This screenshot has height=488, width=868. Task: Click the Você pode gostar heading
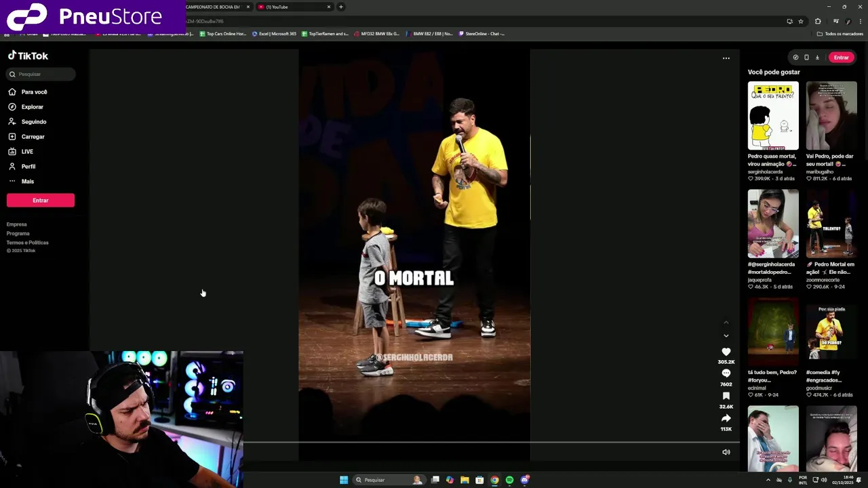[x=774, y=72]
